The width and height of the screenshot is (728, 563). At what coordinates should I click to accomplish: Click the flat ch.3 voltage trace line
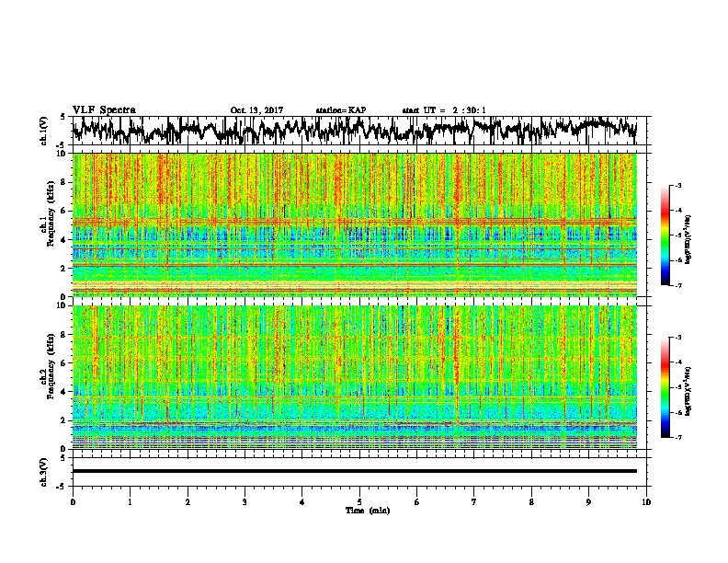[355, 471]
